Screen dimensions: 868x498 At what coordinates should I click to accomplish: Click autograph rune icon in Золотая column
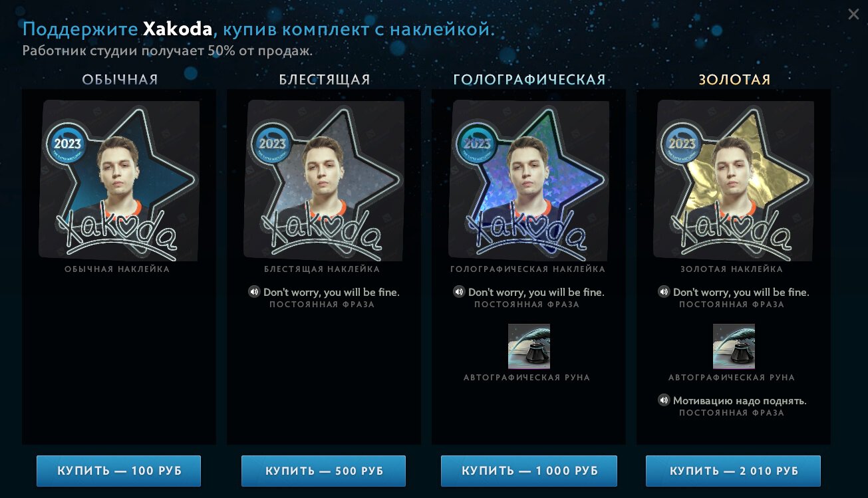click(734, 346)
